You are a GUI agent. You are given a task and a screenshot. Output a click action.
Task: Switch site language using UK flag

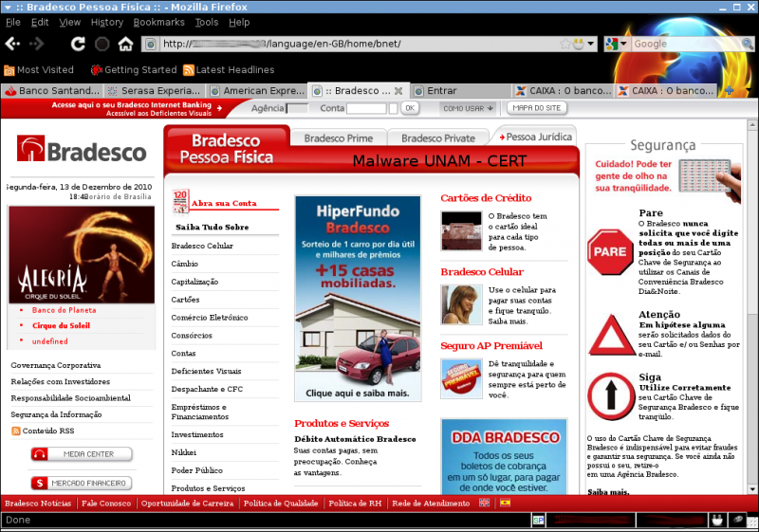point(484,503)
